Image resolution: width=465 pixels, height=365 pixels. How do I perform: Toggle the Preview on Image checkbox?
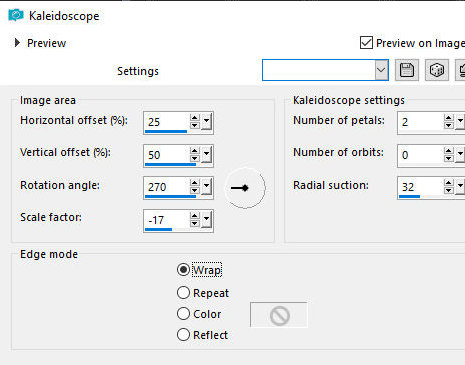point(366,43)
